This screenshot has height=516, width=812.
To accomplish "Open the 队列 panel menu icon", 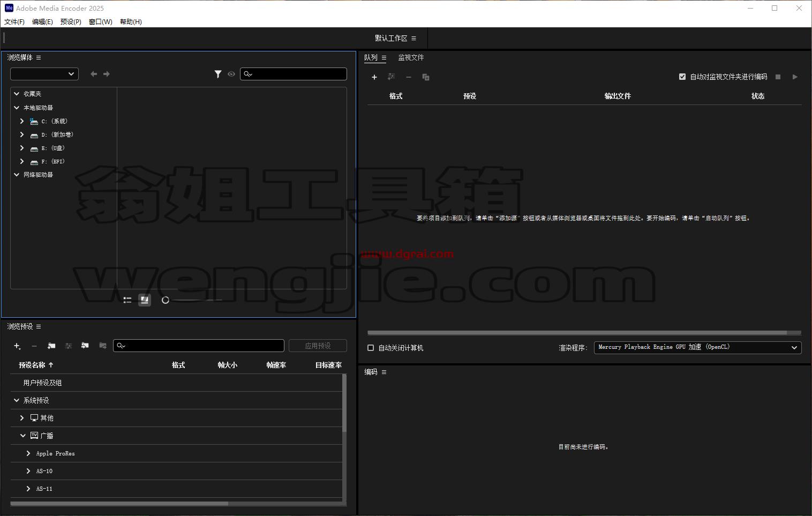I will tap(384, 57).
